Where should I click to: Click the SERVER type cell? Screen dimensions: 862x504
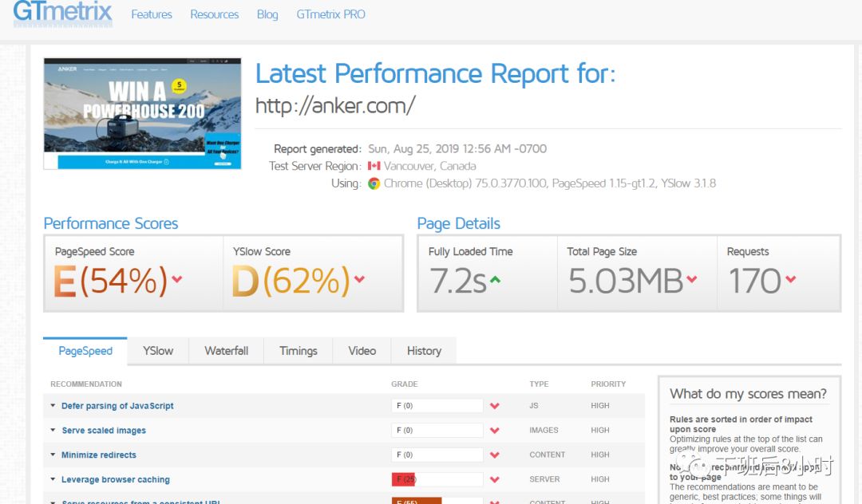pyautogui.click(x=544, y=479)
